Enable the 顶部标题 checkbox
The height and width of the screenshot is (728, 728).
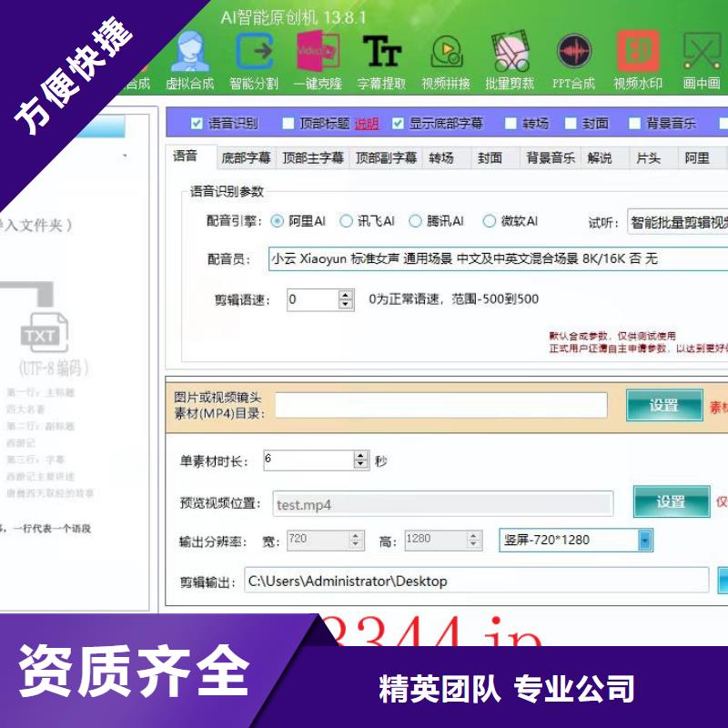tap(288, 123)
